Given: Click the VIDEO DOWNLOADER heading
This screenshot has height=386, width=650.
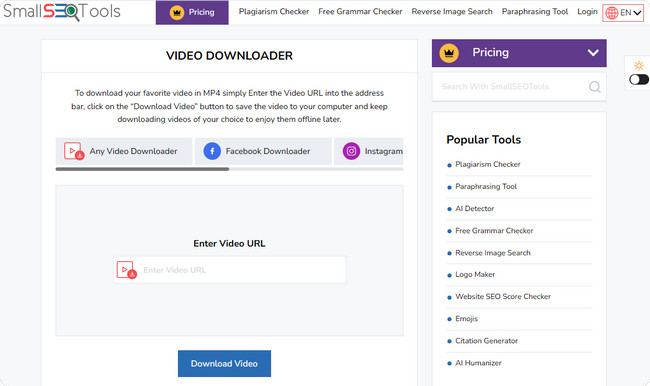Looking at the screenshot, I should pyautogui.click(x=229, y=56).
